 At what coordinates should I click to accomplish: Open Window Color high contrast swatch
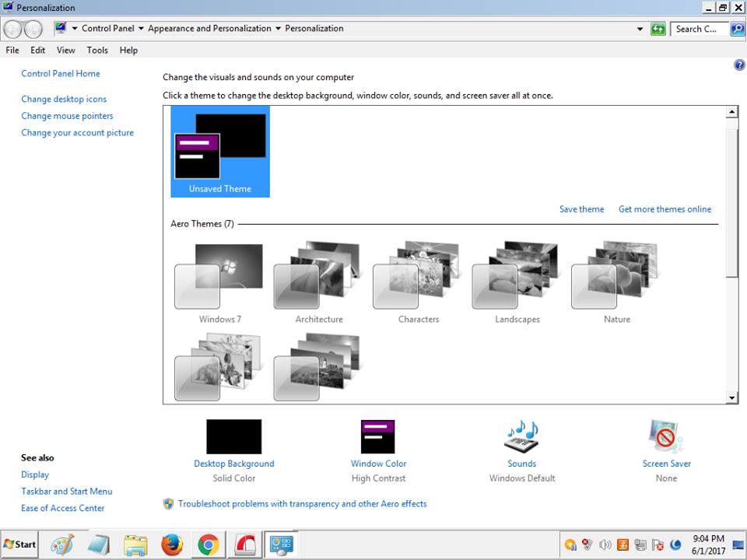(x=378, y=436)
